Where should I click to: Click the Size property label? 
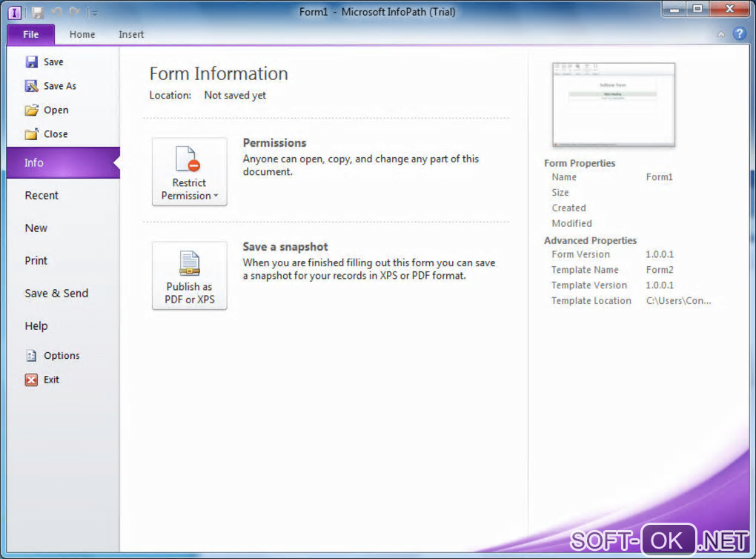(560, 193)
